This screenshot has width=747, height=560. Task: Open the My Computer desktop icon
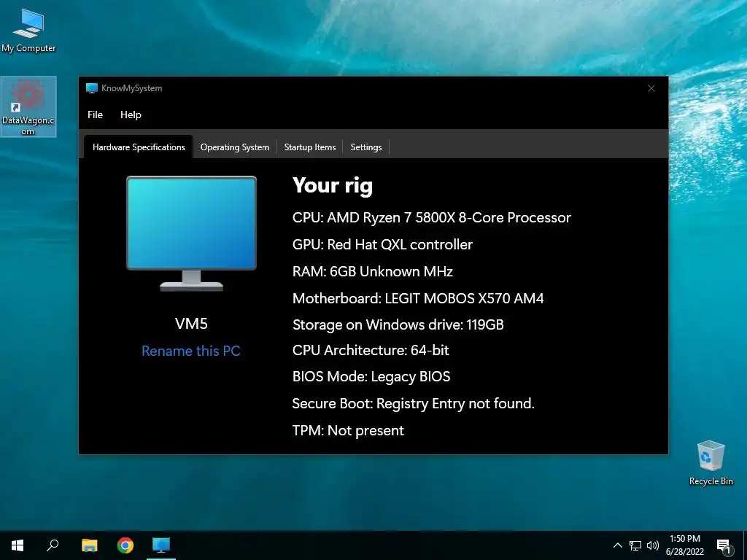tap(28, 31)
